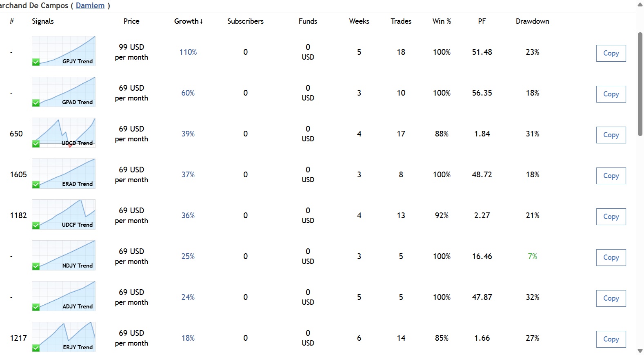
Task: Click the verified checkmark on UDCF Trend
Action: click(36, 226)
